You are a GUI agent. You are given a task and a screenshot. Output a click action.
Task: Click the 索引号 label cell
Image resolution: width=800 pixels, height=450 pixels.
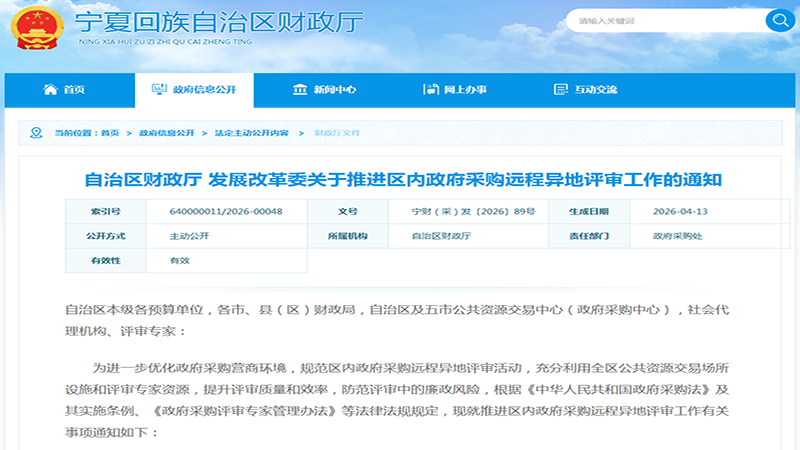click(x=106, y=211)
